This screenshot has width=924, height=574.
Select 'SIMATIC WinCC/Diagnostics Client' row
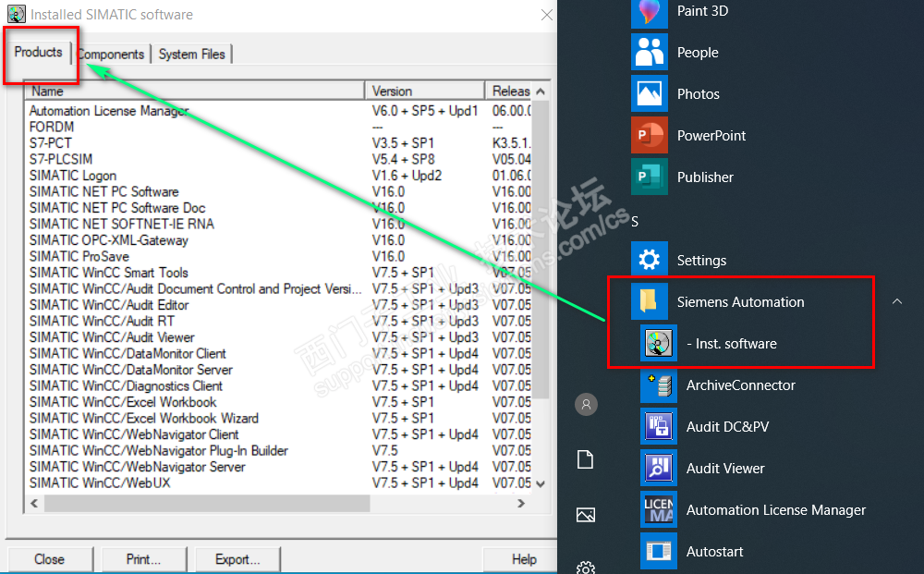(279, 386)
